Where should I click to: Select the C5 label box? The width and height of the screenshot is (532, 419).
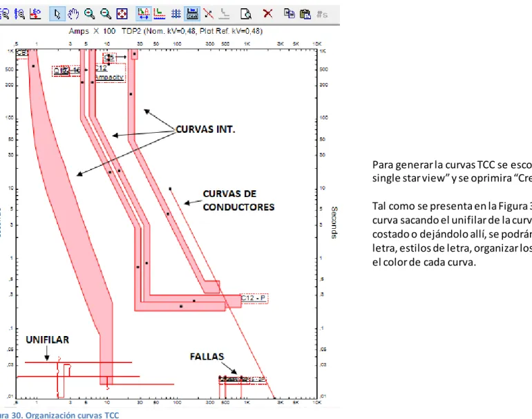(x=110, y=57)
